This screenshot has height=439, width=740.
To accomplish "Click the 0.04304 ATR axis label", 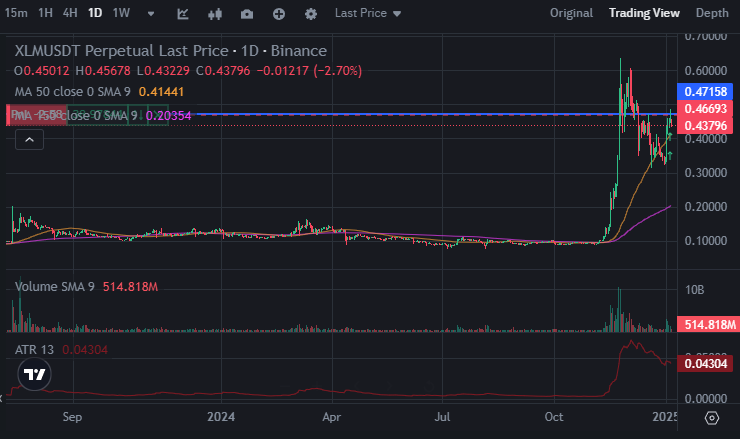I will 705,363.
